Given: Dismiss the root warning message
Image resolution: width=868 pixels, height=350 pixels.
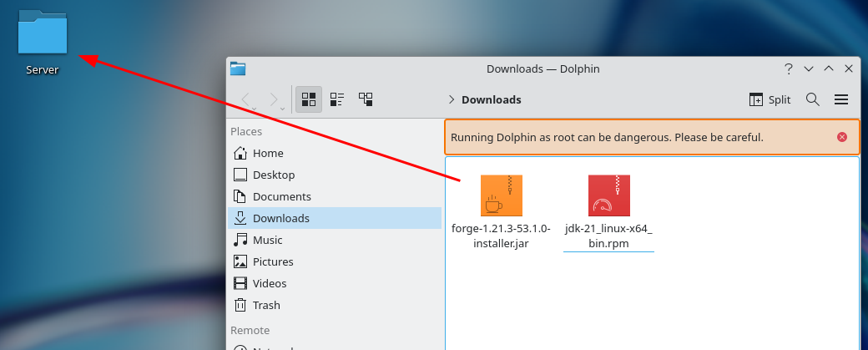Looking at the screenshot, I should [841, 137].
